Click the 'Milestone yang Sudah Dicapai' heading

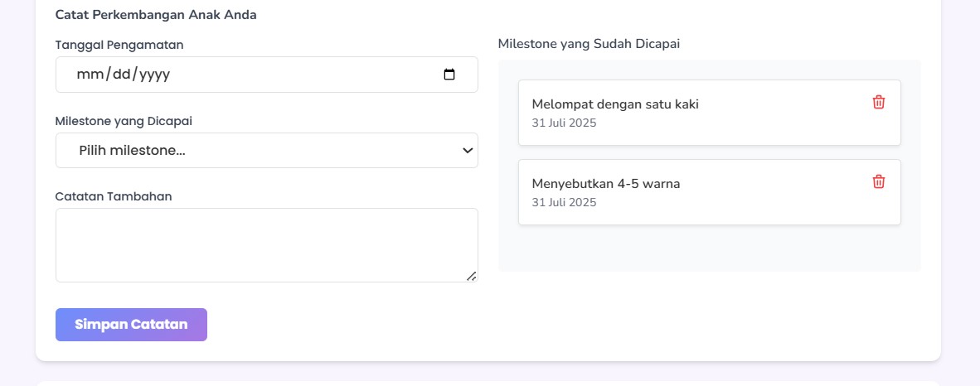coord(589,45)
